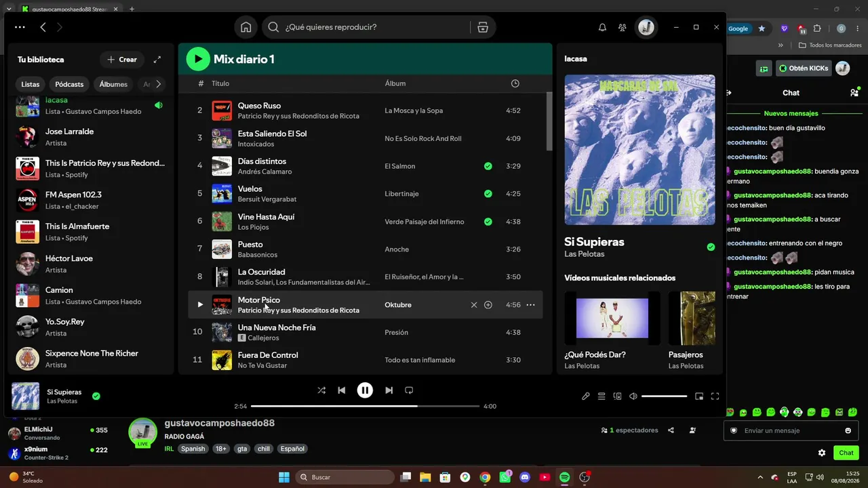The width and height of the screenshot is (868, 488).
Task: Click the Título column header
Action: click(220, 83)
